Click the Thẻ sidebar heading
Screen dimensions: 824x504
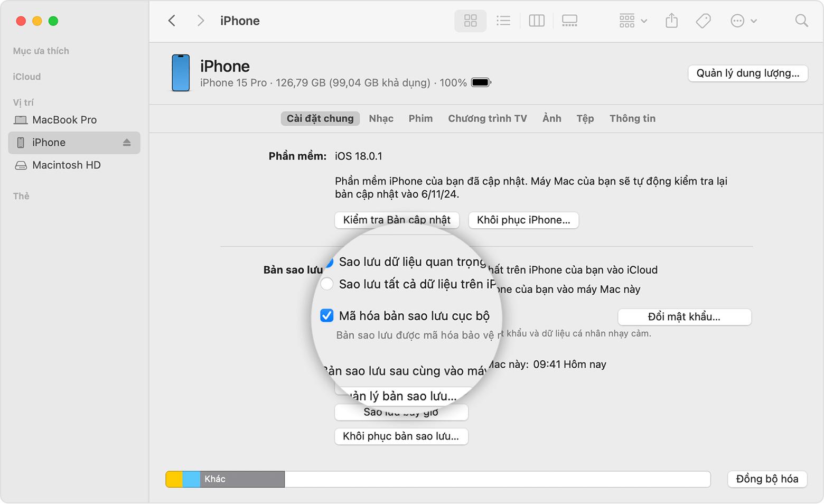[x=21, y=196]
